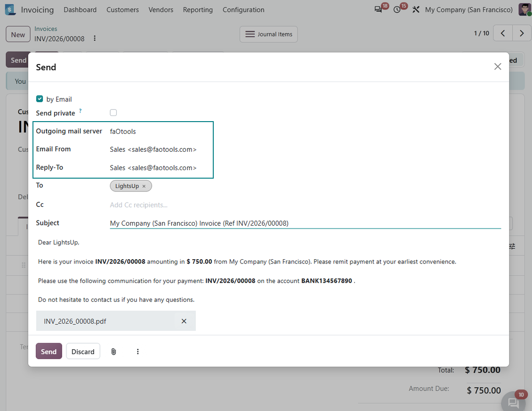Open the Send private help tooltip
The height and width of the screenshot is (411, 532).
point(80,111)
